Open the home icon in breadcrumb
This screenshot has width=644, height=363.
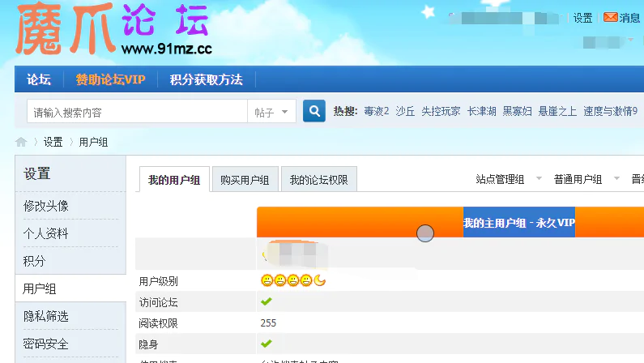click(x=21, y=142)
